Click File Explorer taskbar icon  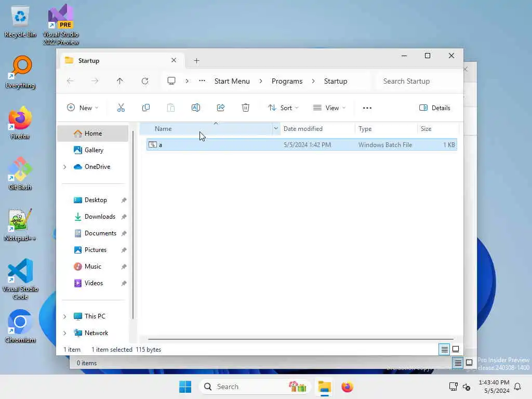pyautogui.click(x=324, y=387)
